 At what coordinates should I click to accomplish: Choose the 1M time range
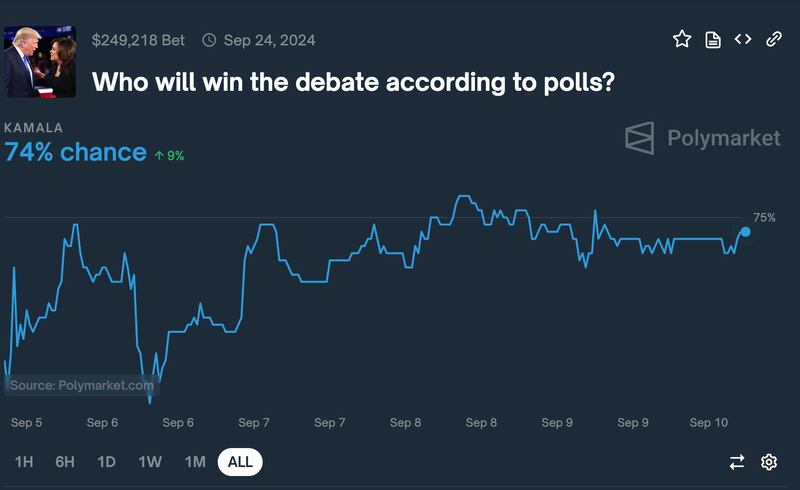coord(195,462)
